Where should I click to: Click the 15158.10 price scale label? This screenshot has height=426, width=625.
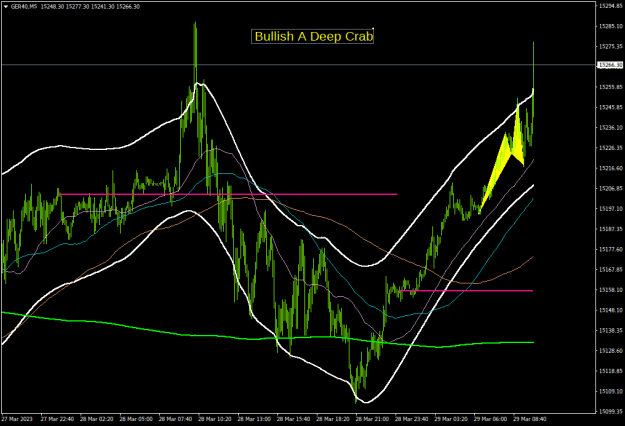[610, 290]
